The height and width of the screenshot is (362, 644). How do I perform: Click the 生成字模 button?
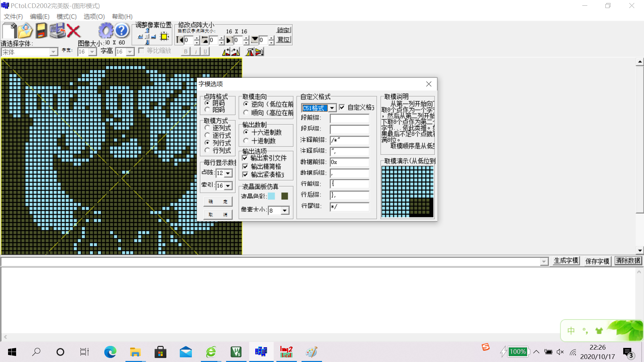point(566,260)
